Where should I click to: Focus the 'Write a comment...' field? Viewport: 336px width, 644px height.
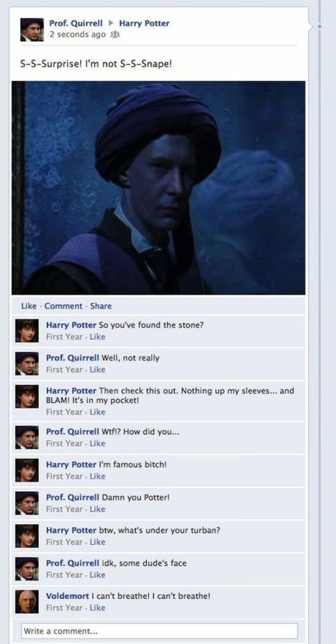[159, 631]
